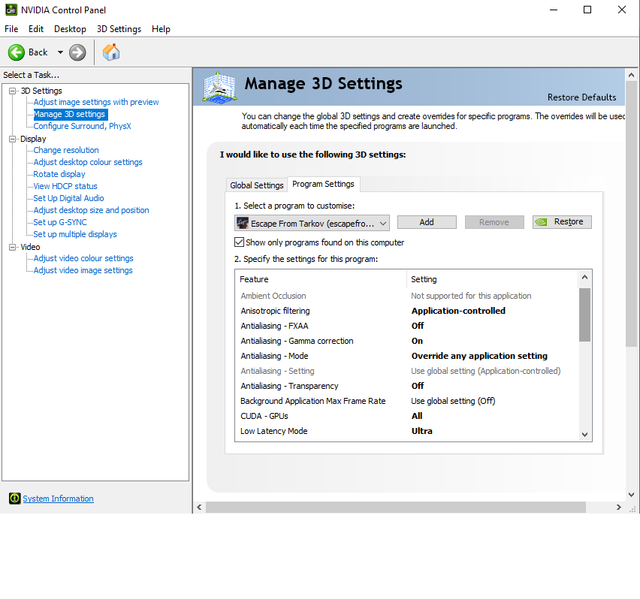Collapse the Display tree node
Screen dimensions: 640x599
(13, 139)
